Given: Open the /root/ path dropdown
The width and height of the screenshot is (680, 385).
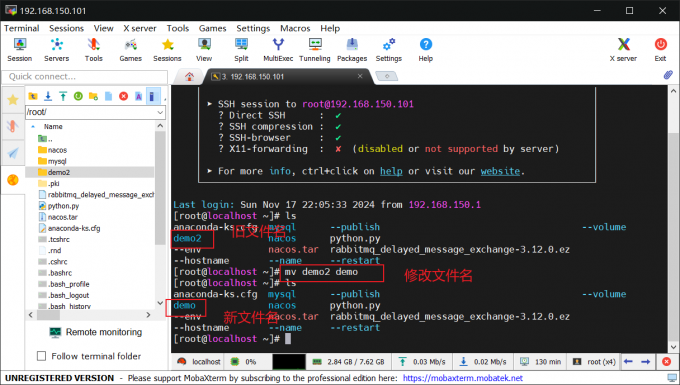Looking at the screenshot, I should (x=160, y=112).
